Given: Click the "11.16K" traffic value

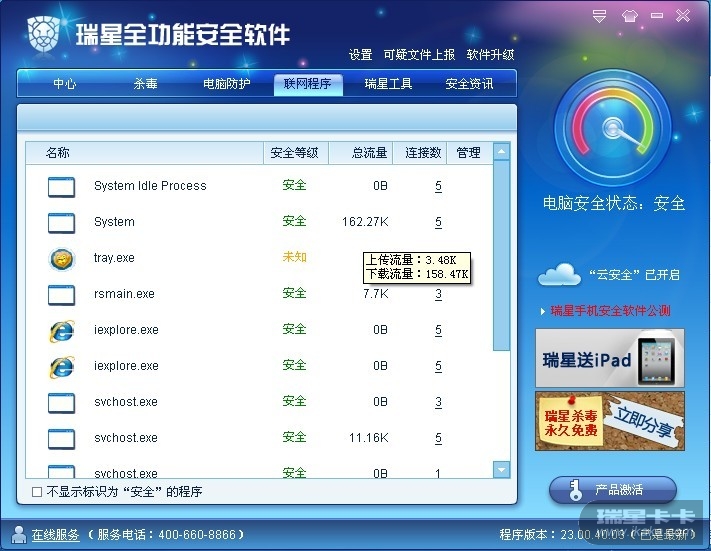Looking at the screenshot, I should [369, 438].
